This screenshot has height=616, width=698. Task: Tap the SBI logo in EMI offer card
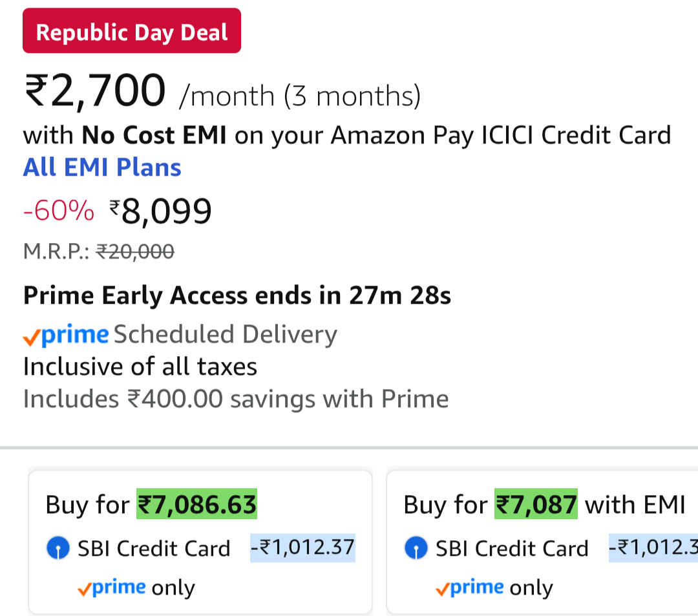tap(416, 549)
